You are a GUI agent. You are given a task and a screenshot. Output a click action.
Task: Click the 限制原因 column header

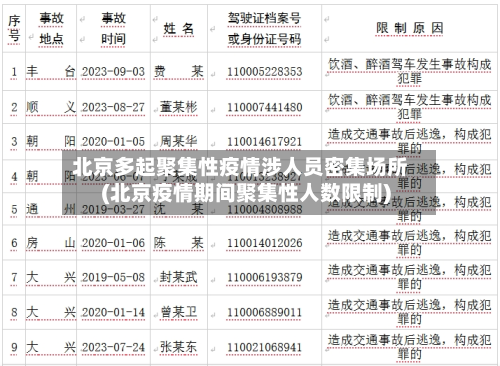point(410,28)
